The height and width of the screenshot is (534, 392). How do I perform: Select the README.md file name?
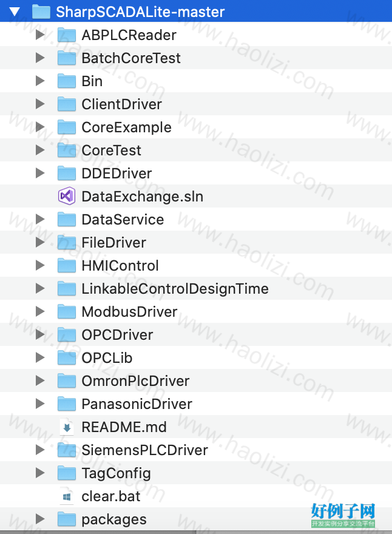[x=124, y=427]
